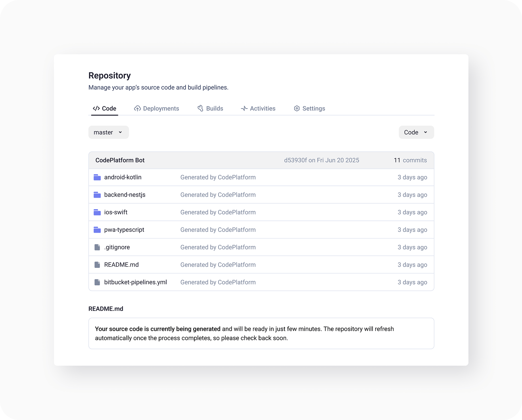Image resolution: width=522 pixels, height=420 pixels.
Task: Expand the Code dropdown button on right
Action: [416, 132]
